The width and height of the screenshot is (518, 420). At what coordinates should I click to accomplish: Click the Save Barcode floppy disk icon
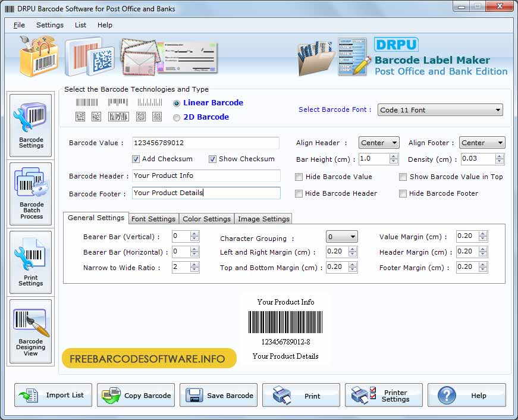click(194, 395)
